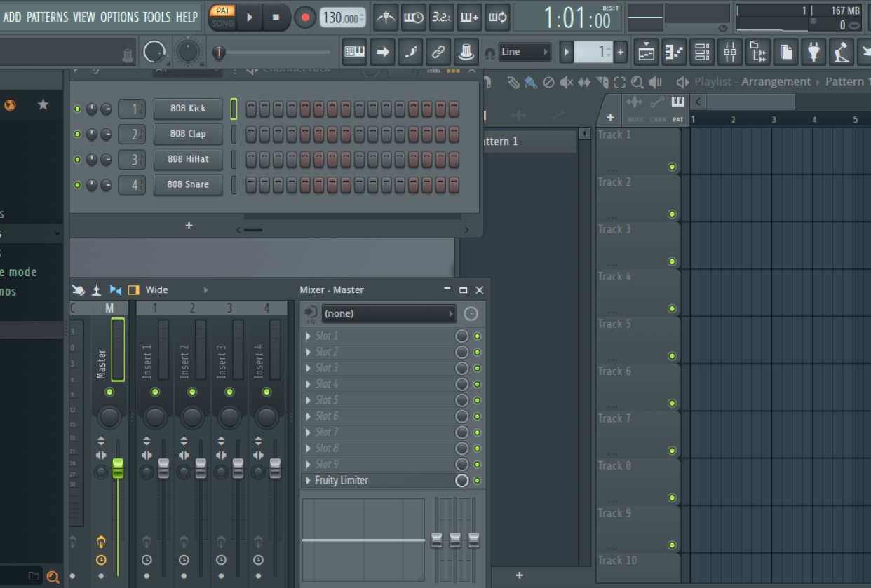Open mixer input (none) dropdown
The width and height of the screenshot is (871, 588).
[x=389, y=314]
